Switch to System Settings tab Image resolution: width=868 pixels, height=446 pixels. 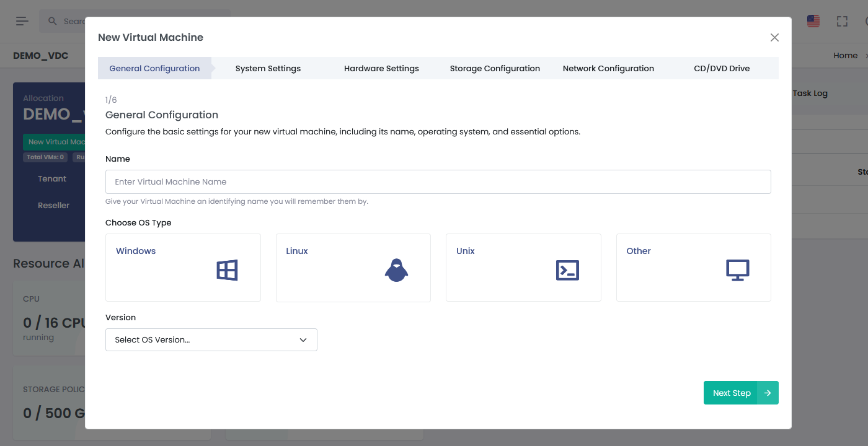(268, 68)
